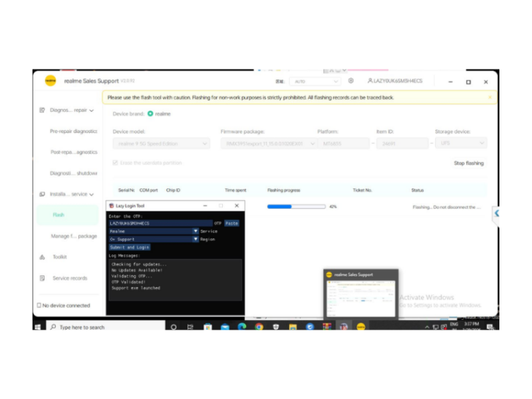This screenshot has width=532, height=399.
Task: Open Mail app from taskbar
Action: point(225,327)
